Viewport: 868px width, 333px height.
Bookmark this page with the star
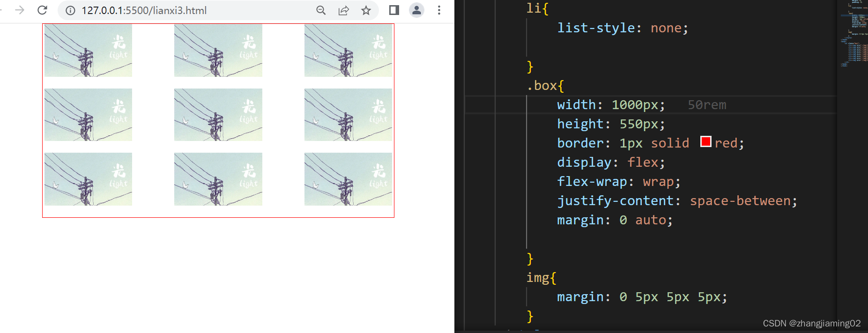coord(366,10)
